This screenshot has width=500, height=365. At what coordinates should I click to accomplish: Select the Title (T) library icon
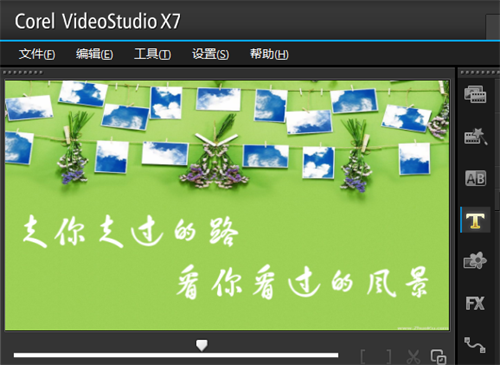475,220
